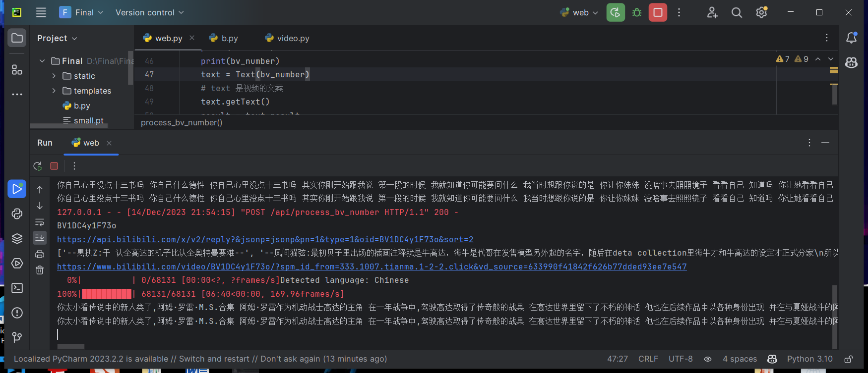Change line separator CRLF in status bar
868x373 pixels.
click(x=648, y=359)
